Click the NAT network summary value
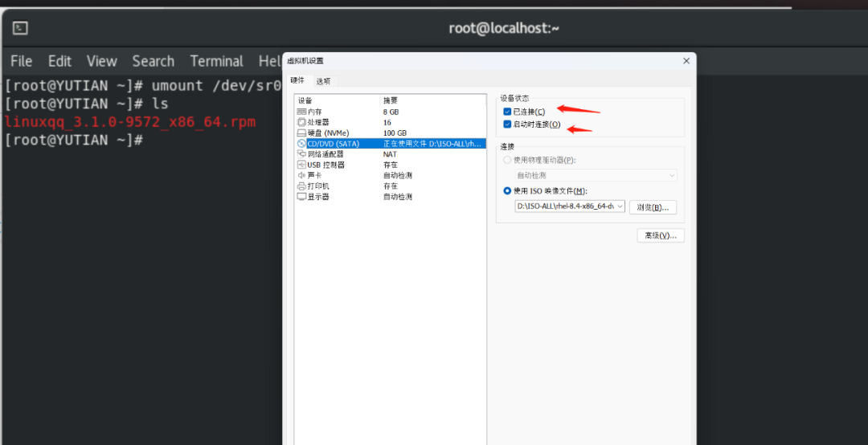The width and height of the screenshot is (868, 445). [x=390, y=154]
